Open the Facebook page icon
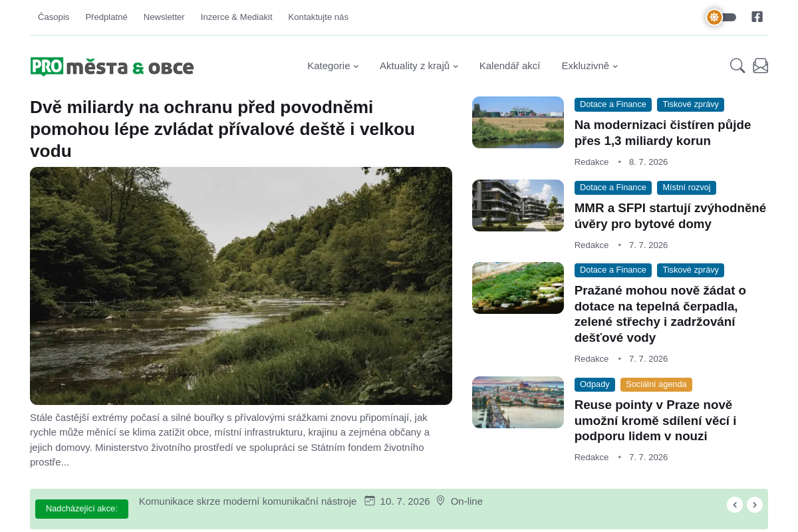This screenshot has height=532, width=798. (x=757, y=17)
